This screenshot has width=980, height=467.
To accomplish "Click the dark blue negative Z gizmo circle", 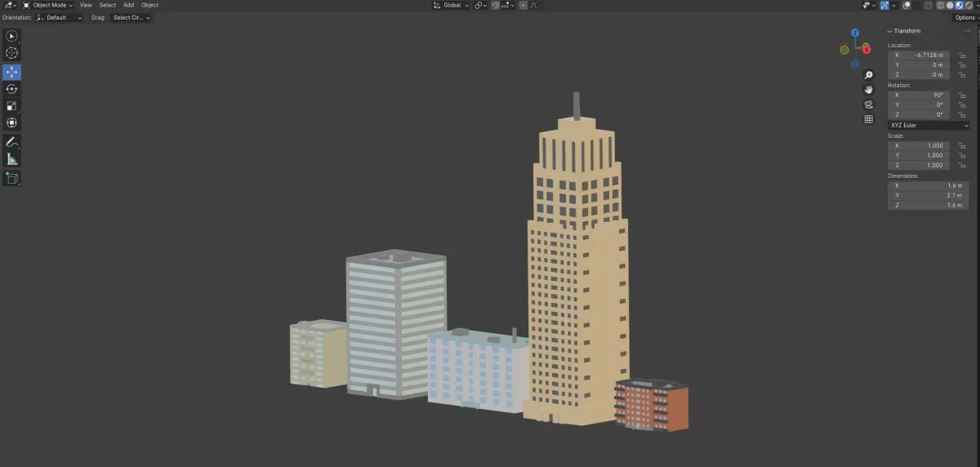I will coord(855,63).
